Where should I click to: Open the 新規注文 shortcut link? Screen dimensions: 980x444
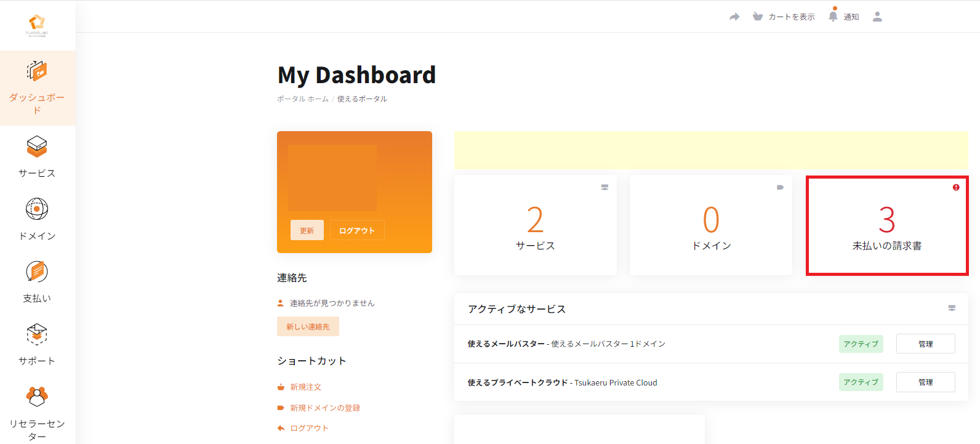pos(306,387)
